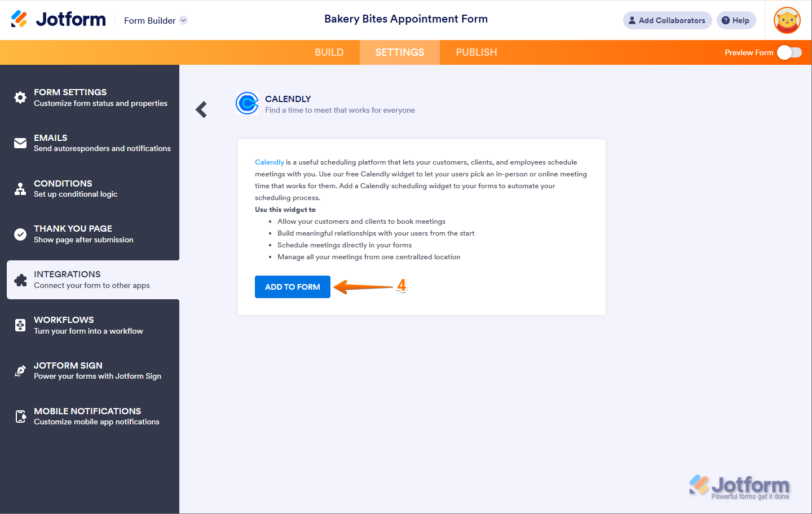
Task: Click the Jotform Sign pen icon
Action: [x=20, y=371]
